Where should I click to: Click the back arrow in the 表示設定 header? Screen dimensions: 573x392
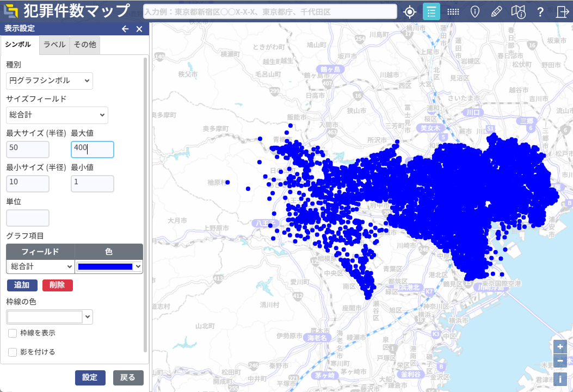tap(125, 29)
